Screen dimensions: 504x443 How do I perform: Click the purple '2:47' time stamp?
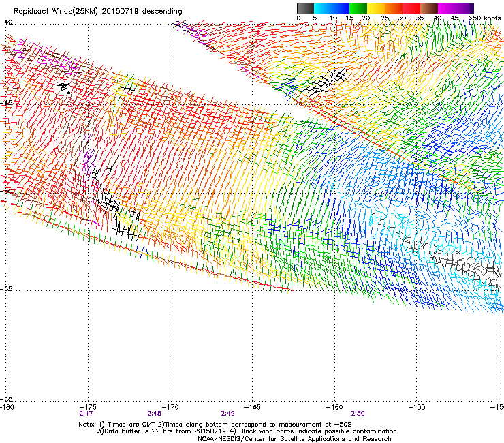click(86, 414)
